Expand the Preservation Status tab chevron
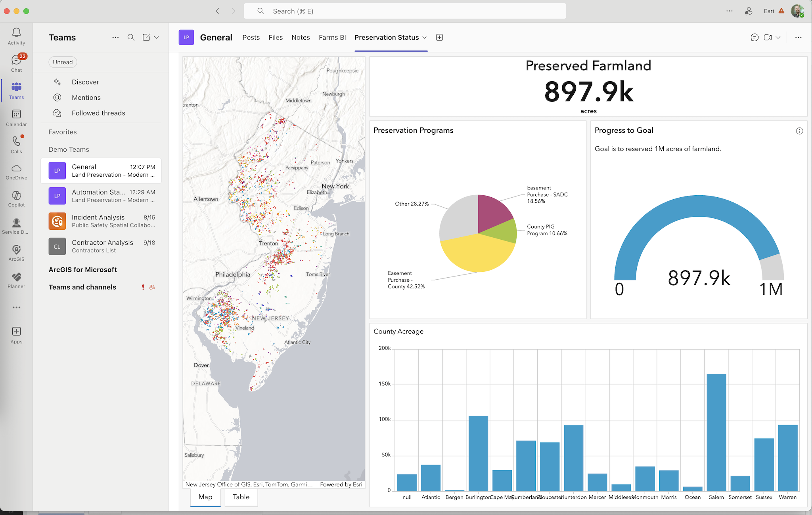The height and width of the screenshot is (515, 812). [425, 38]
